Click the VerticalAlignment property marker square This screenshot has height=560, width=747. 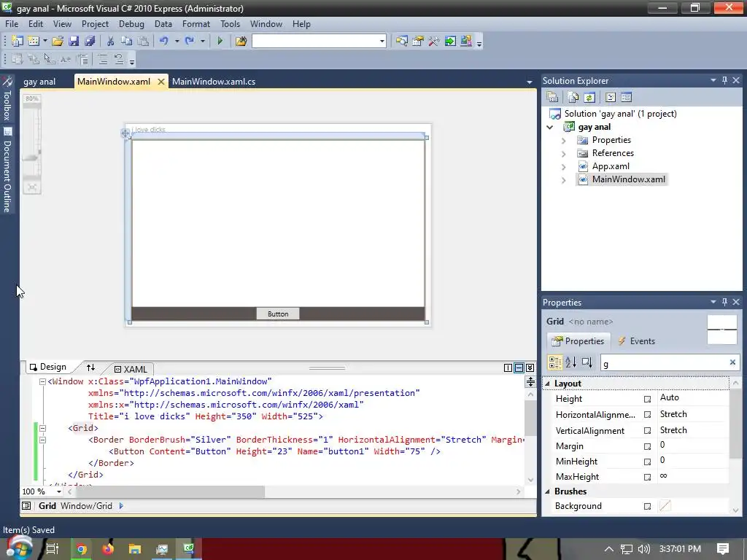pos(648,430)
